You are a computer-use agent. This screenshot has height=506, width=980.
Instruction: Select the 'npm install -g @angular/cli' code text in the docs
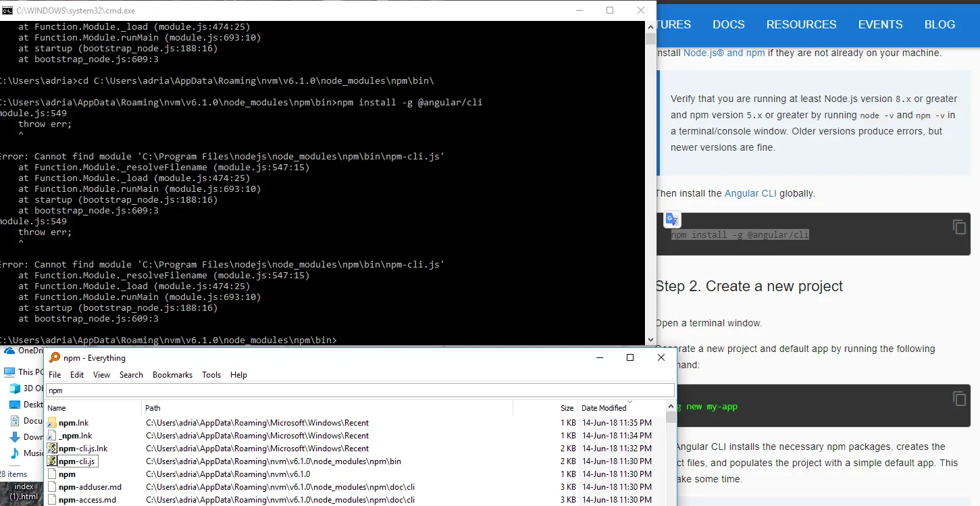(x=740, y=235)
